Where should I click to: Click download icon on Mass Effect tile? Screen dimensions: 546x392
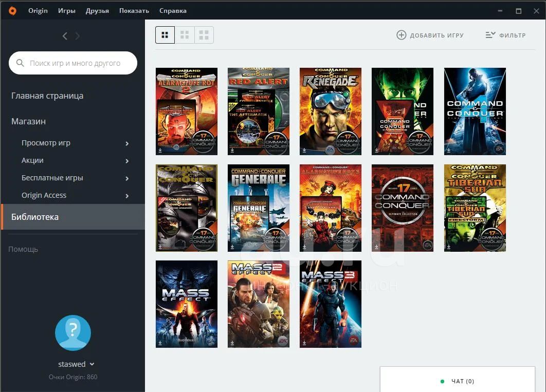click(160, 343)
